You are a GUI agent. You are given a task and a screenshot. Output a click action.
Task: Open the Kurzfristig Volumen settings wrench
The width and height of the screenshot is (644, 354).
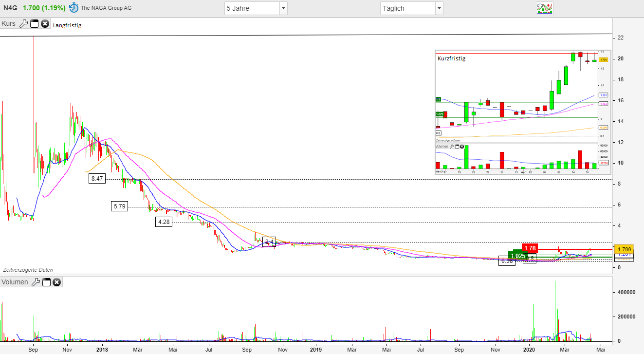click(452, 146)
